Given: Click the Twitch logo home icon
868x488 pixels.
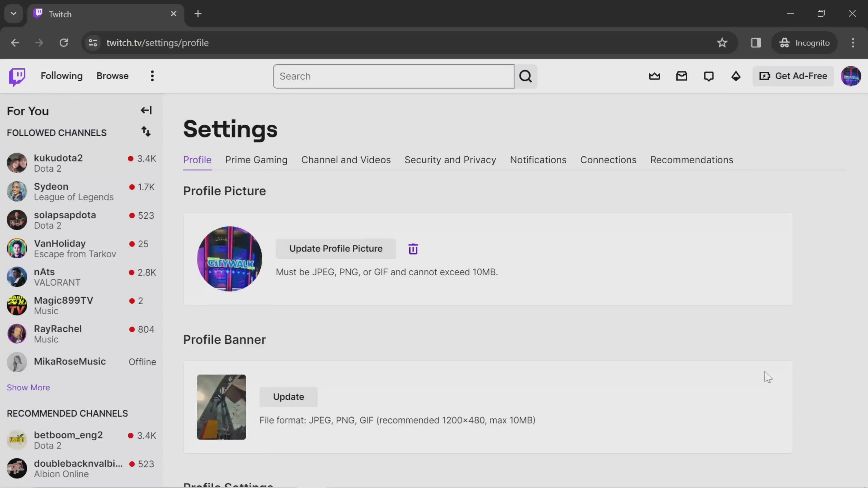Looking at the screenshot, I should (x=17, y=77).
